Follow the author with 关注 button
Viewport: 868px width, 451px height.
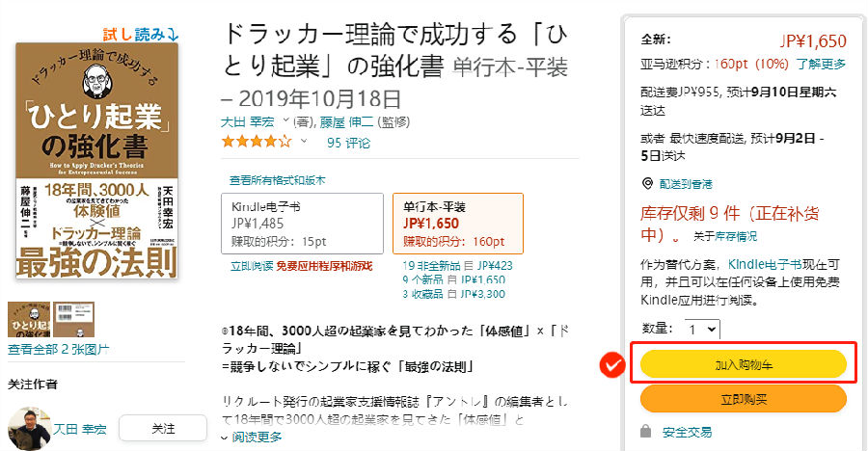pyautogui.click(x=163, y=428)
